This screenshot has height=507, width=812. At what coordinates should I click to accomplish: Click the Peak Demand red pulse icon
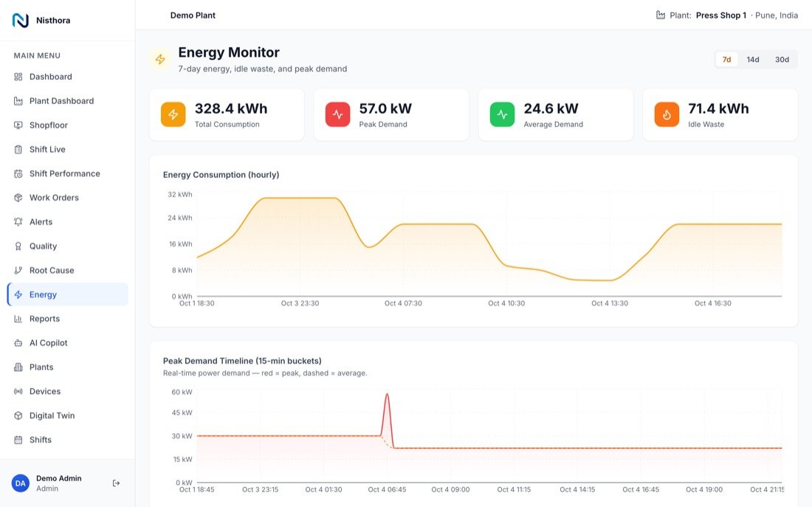coord(337,114)
